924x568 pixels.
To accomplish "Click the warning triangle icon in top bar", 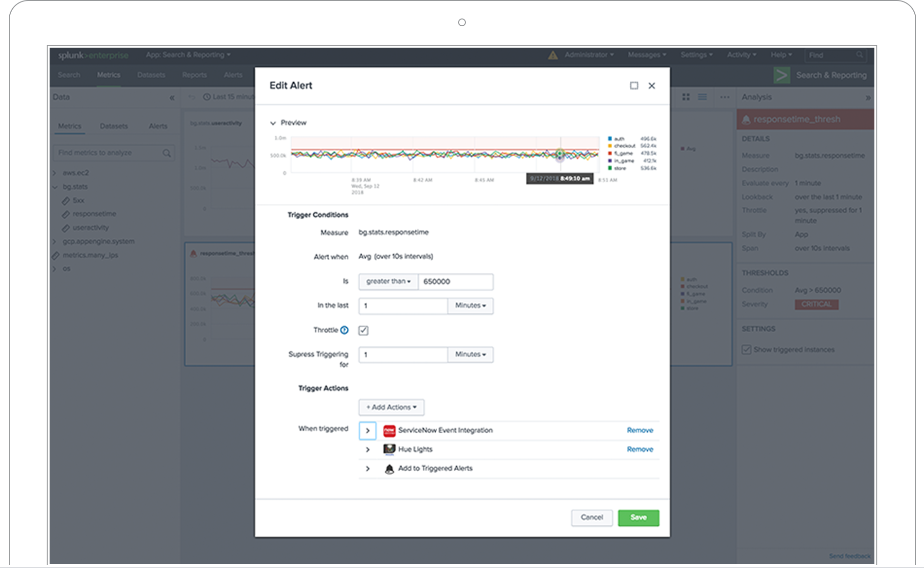I will (x=553, y=55).
